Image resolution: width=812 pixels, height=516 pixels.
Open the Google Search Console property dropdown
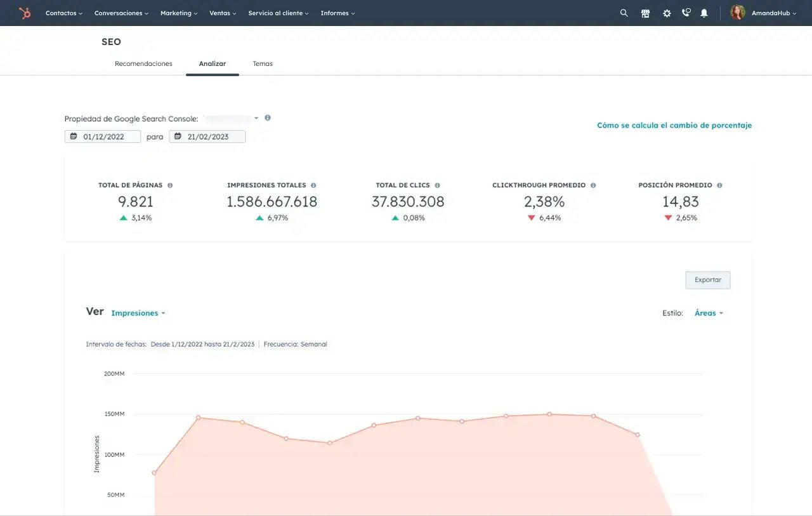point(235,118)
